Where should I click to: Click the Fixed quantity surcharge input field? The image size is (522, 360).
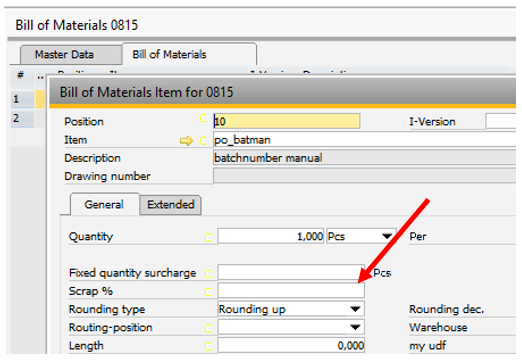pyautogui.click(x=291, y=272)
